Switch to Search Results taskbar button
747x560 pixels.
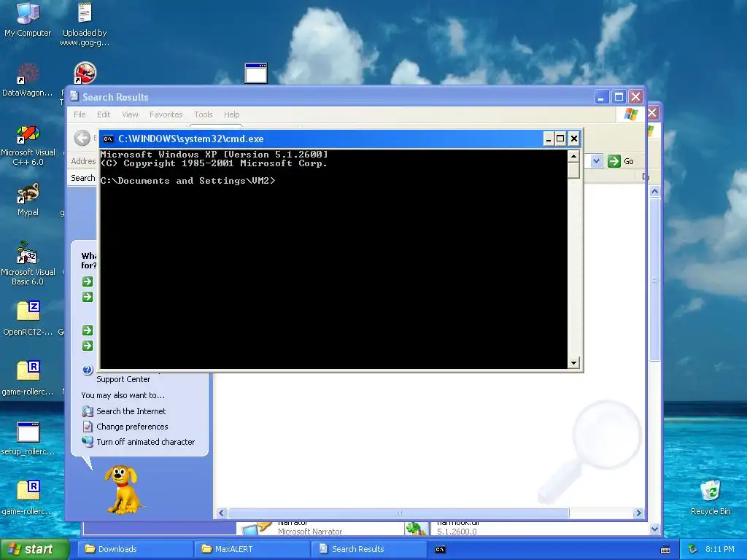tap(368, 549)
